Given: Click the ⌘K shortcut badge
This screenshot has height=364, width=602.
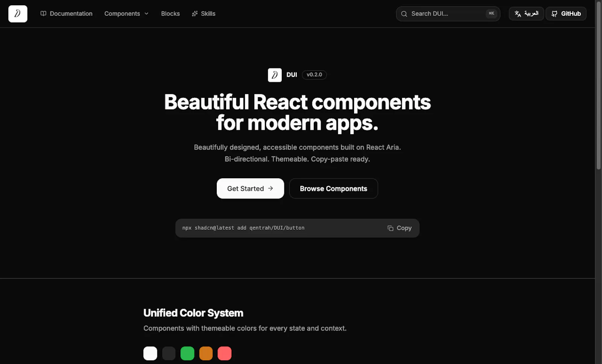Looking at the screenshot, I should click(x=491, y=14).
